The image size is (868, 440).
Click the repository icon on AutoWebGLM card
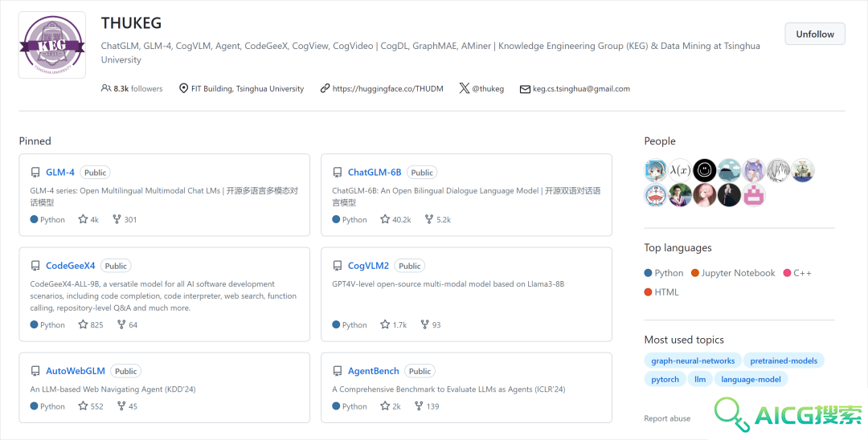35,371
